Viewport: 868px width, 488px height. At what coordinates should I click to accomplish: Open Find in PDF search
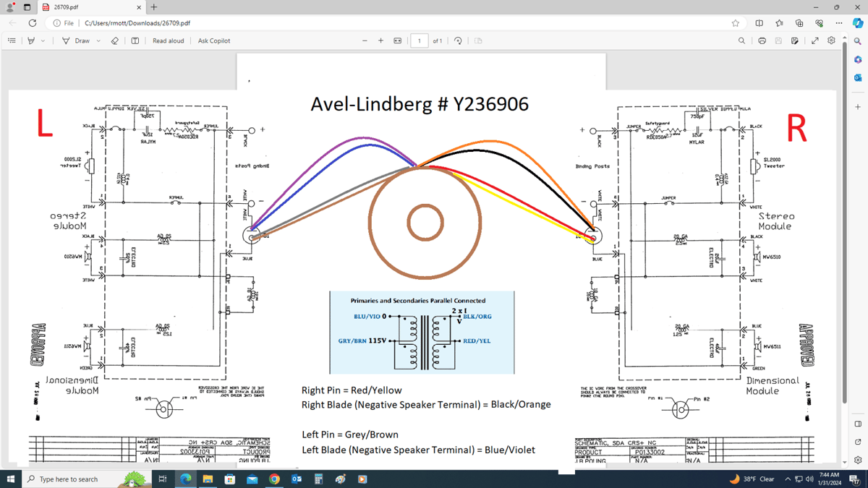coord(741,41)
